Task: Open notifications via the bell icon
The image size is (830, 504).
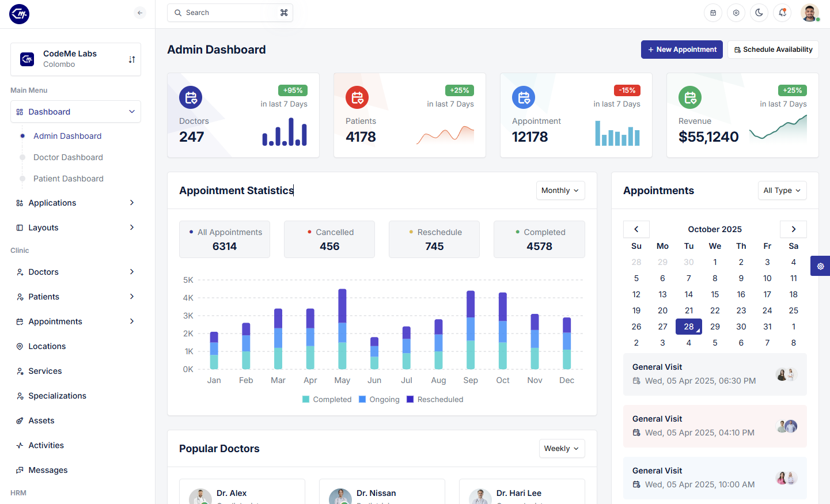Action: coord(782,13)
